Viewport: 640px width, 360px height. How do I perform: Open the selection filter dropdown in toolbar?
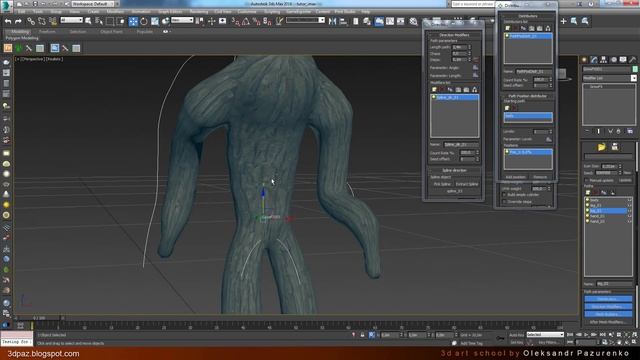[71, 20]
